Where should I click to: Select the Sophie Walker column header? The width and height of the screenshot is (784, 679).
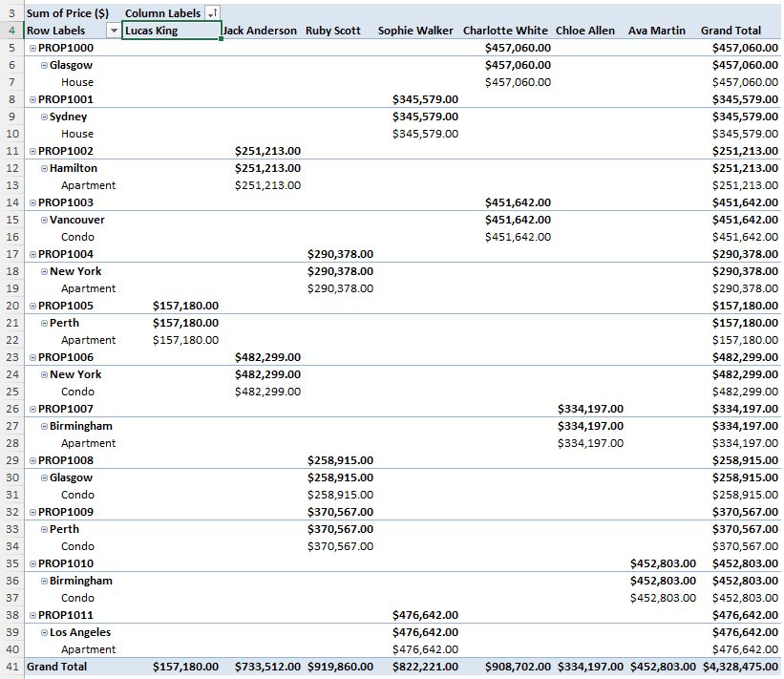coord(415,31)
